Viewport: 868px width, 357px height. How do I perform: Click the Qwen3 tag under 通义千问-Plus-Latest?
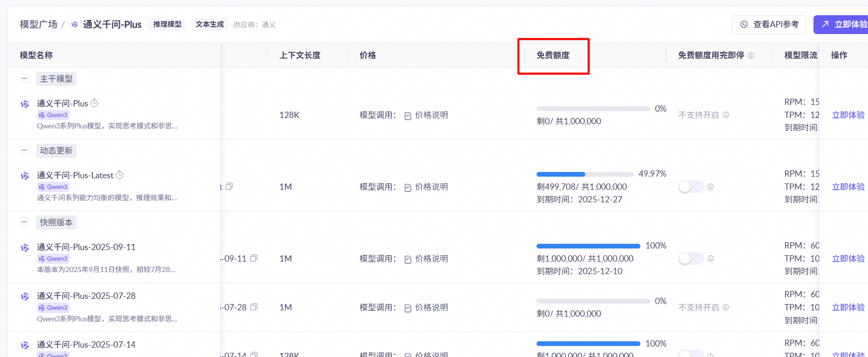click(x=53, y=187)
